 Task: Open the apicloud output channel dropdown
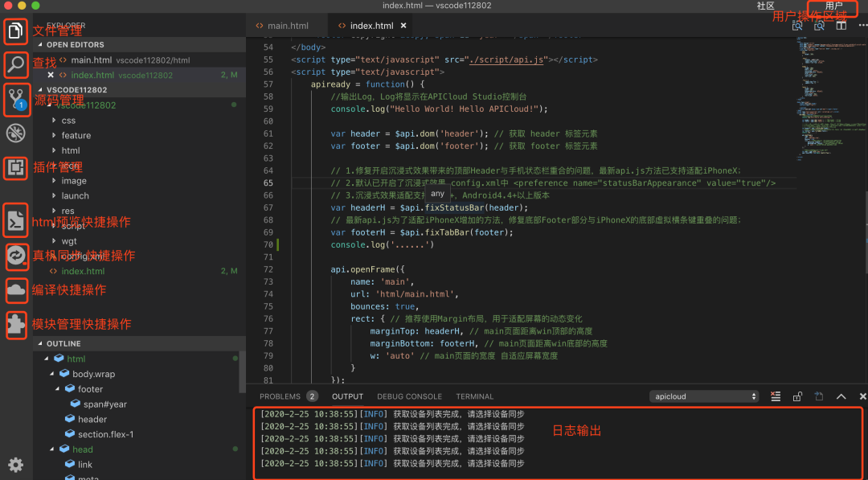click(703, 396)
